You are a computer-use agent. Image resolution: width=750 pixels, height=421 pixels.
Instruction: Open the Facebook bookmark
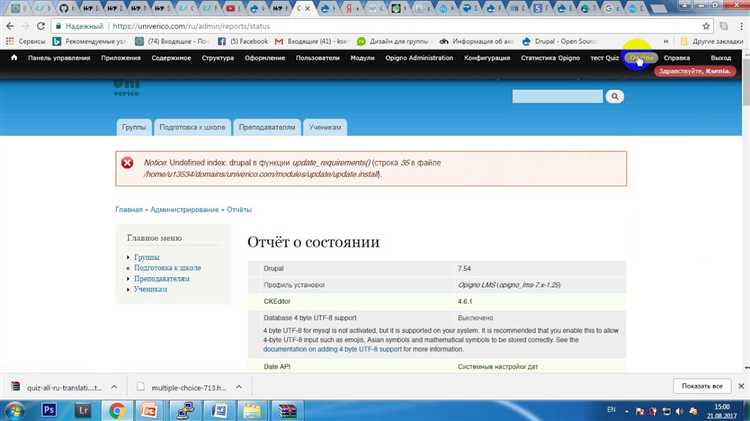click(243, 42)
